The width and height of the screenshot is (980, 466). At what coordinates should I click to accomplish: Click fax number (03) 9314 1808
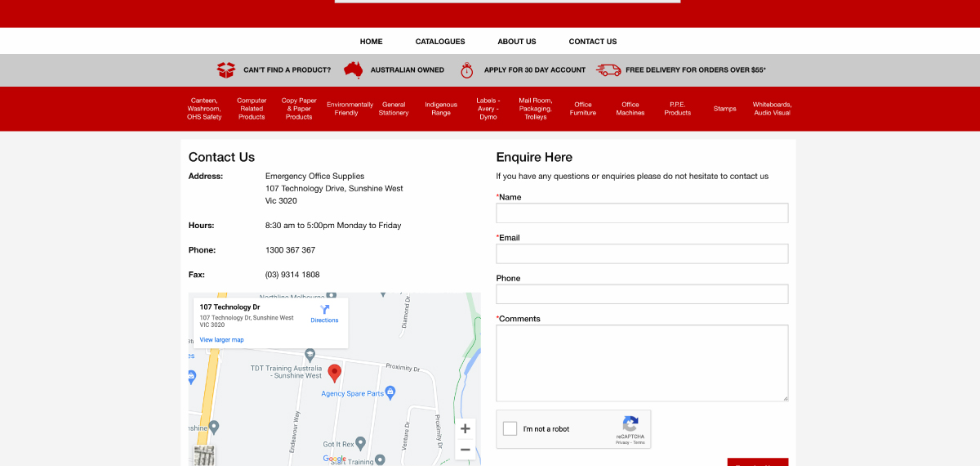coord(292,275)
